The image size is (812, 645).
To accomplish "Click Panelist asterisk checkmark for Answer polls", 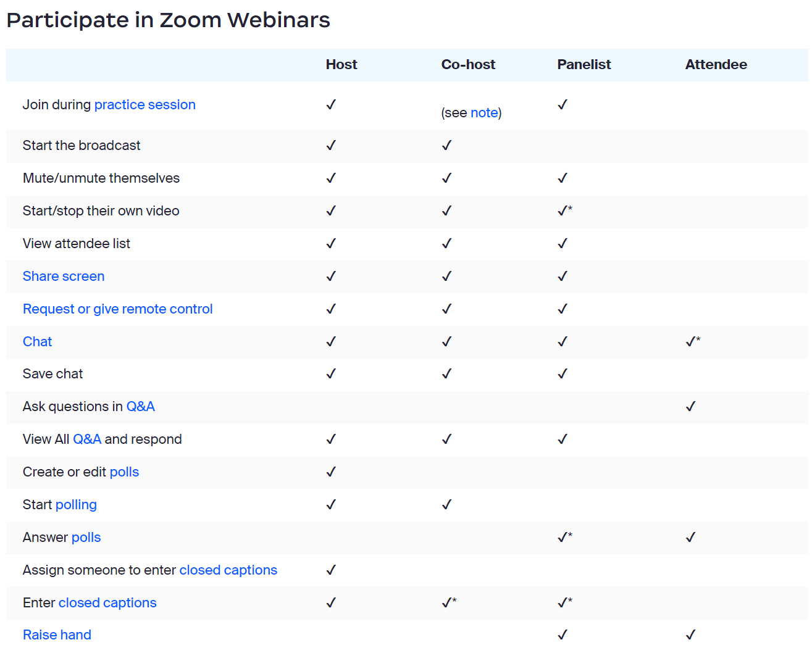I will [x=565, y=537].
